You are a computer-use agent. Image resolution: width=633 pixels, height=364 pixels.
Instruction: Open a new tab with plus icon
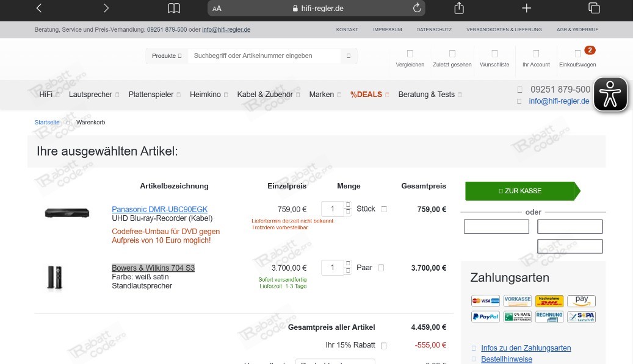(526, 8)
